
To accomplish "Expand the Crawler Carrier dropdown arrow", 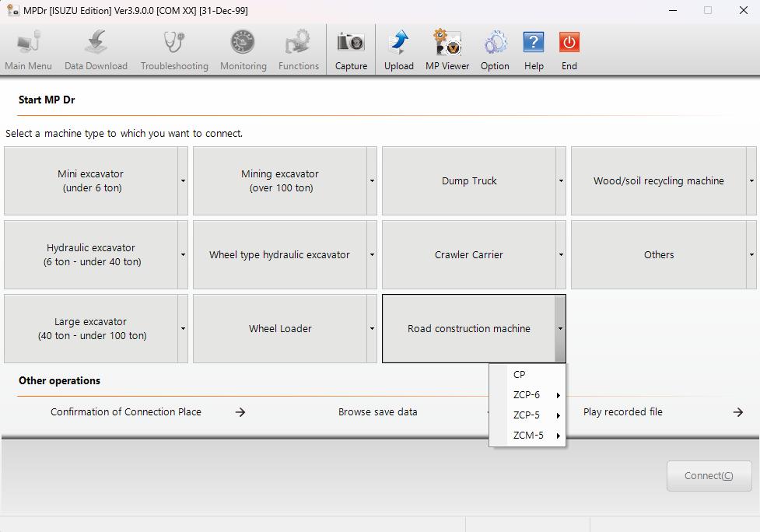I will coord(561,255).
